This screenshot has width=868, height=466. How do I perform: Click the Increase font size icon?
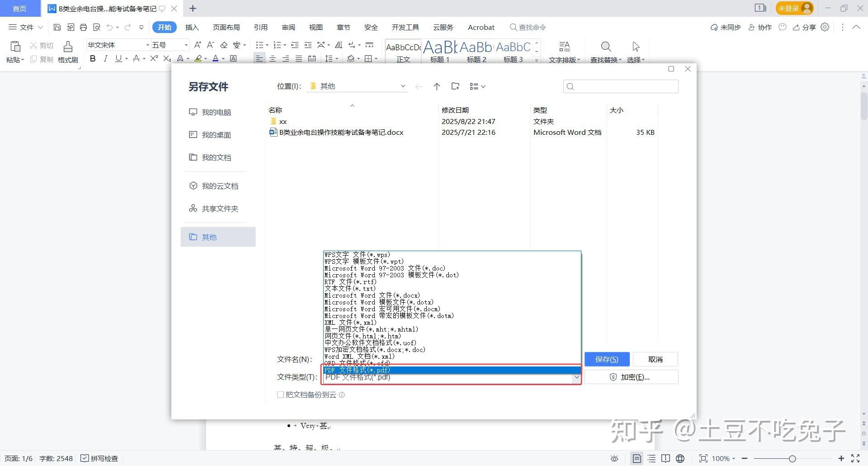point(198,45)
